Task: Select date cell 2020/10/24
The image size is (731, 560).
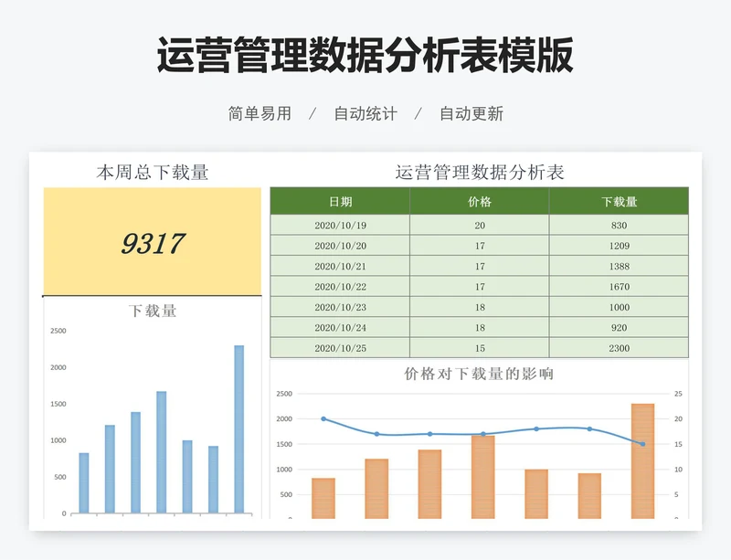Action: point(340,328)
